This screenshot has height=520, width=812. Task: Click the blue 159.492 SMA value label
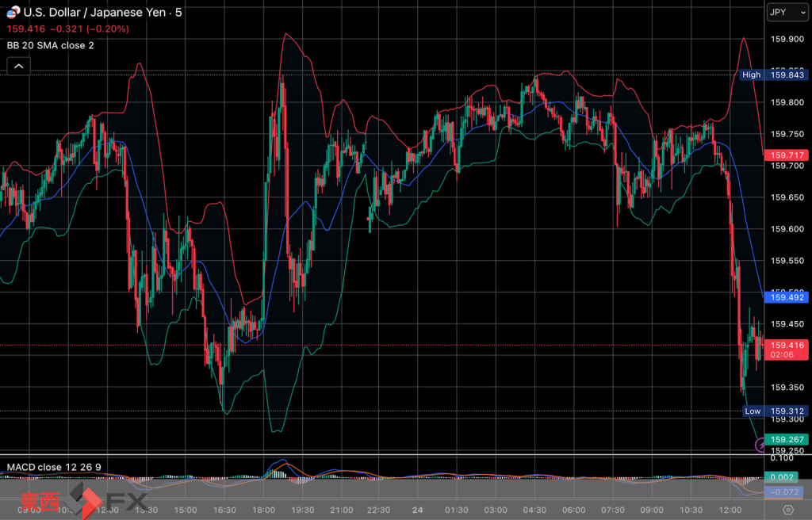(x=787, y=297)
